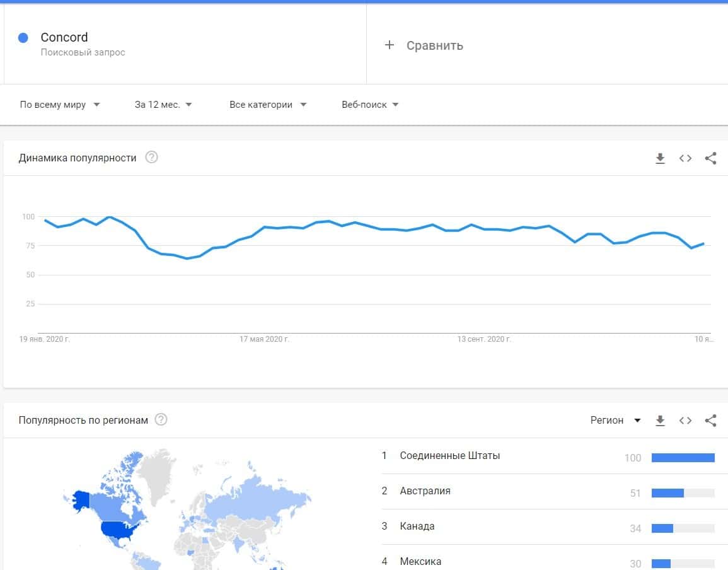This screenshot has height=570, width=728.
Task: Open help for Популярность по регионам
Action: point(161,420)
